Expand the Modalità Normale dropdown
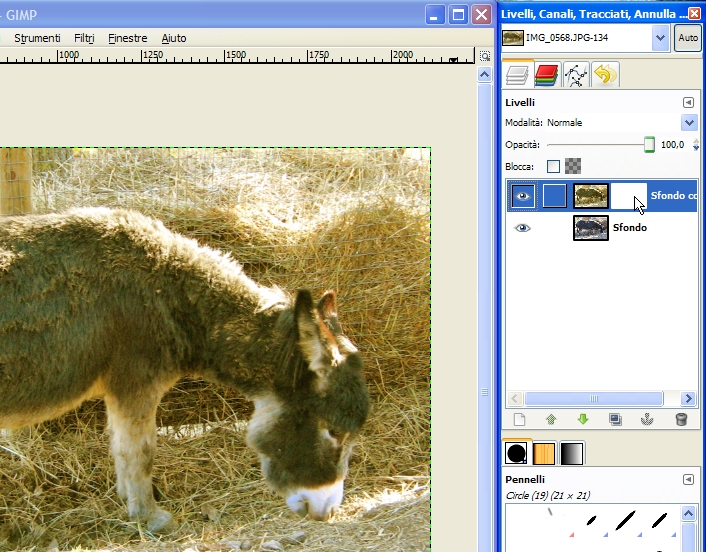Screen dimensions: 706x552 [x=688, y=122]
